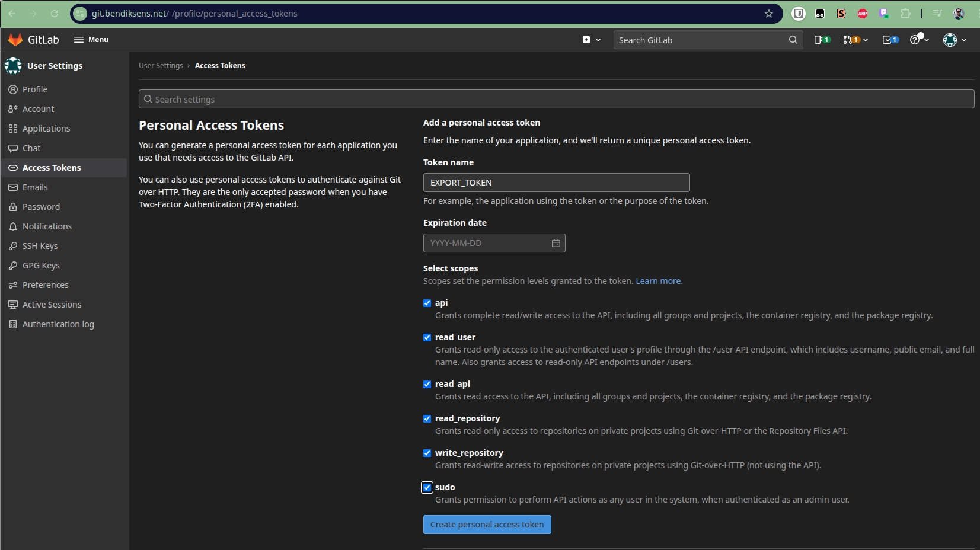Open the Adblock Plus extension icon
The height and width of the screenshot is (550, 980).
tap(863, 14)
